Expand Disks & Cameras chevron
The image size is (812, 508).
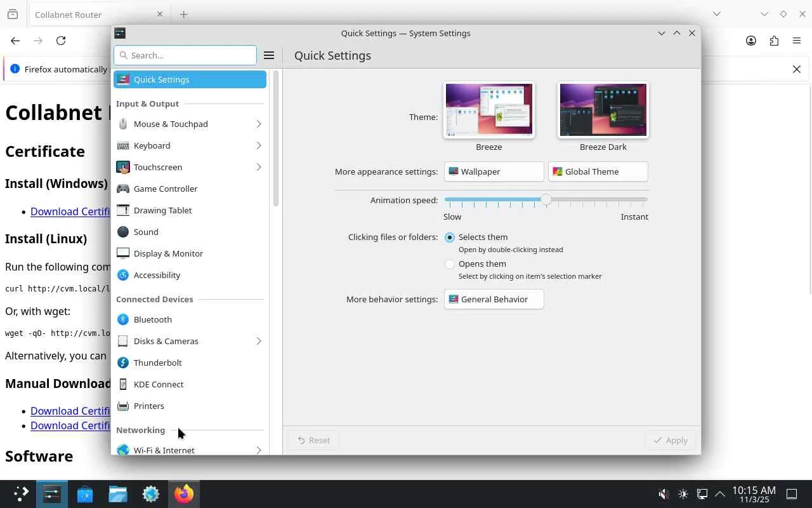point(259,341)
